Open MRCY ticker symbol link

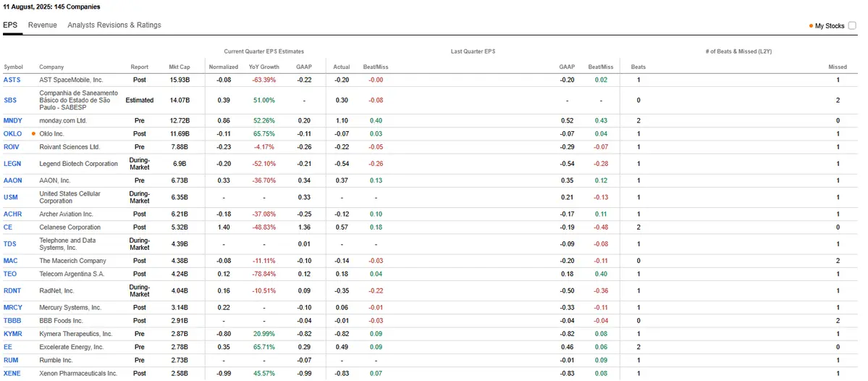pyautogui.click(x=13, y=307)
